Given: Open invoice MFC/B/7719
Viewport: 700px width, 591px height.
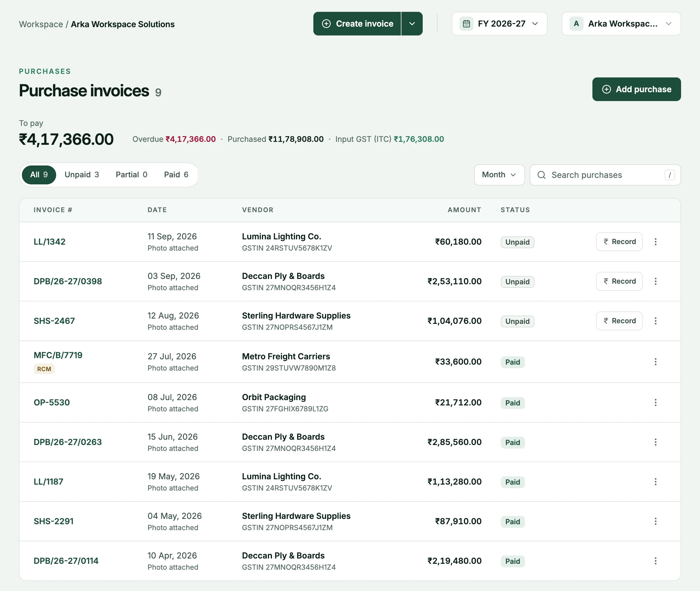Looking at the screenshot, I should 58,355.
